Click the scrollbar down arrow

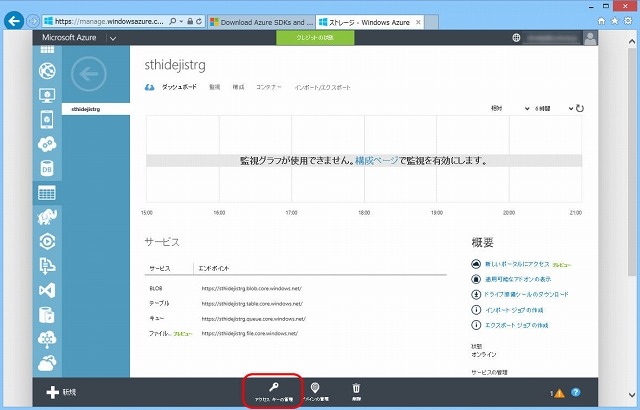point(632,394)
